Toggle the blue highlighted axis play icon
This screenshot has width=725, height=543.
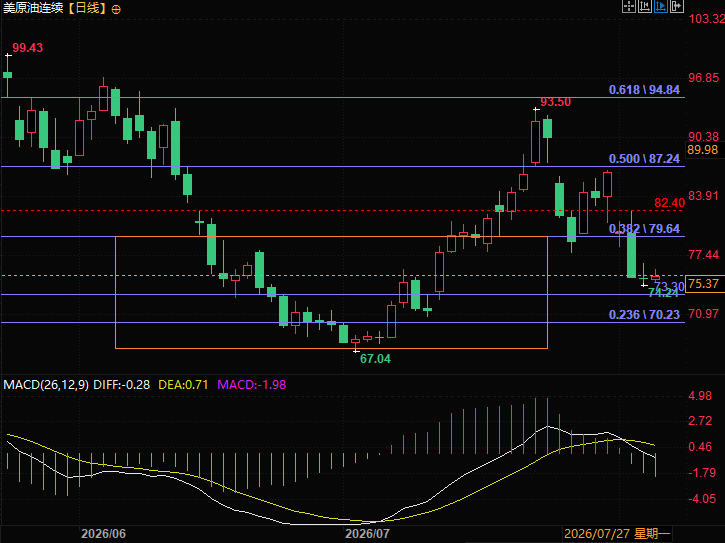pos(661,6)
